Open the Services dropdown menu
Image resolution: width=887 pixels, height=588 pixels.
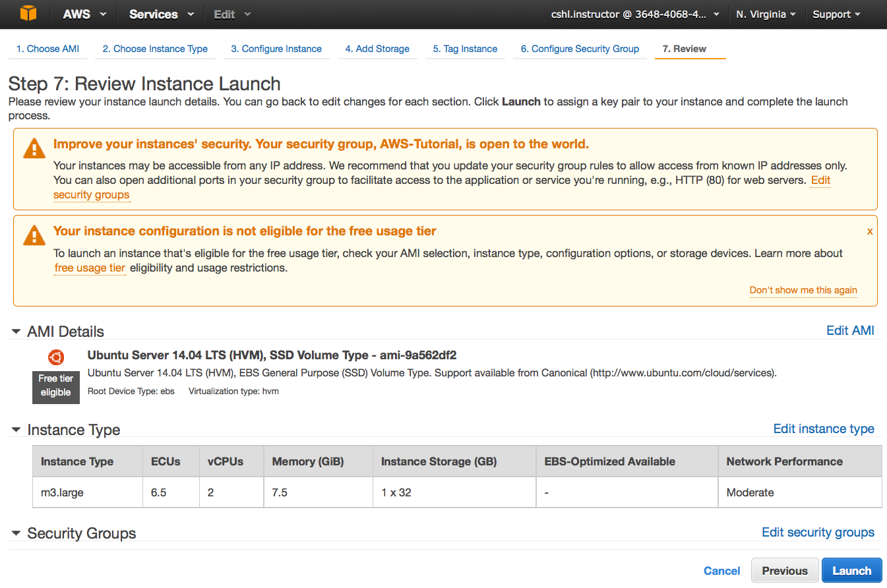(162, 14)
